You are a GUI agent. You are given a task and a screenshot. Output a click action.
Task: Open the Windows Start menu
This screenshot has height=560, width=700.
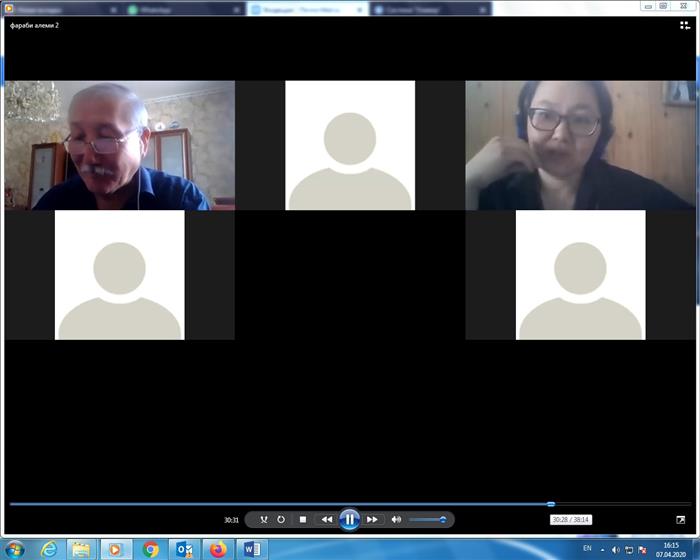(15, 549)
